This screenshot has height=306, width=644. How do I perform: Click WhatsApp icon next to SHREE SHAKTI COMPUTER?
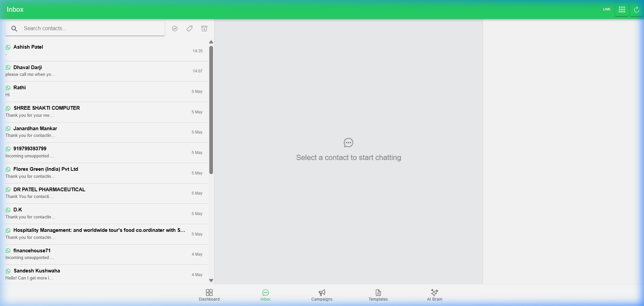[x=8, y=108]
